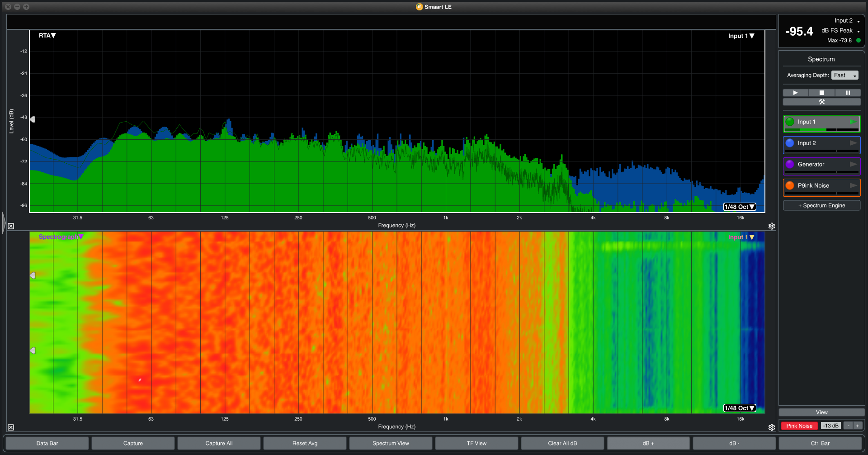Pause the spectrum measurement
The image size is (868, 455).
[848, 93]
